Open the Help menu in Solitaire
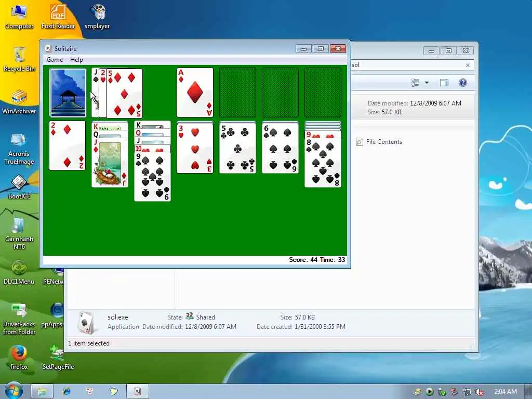Screen dimensions: 532x399 (x=76, y=60)
